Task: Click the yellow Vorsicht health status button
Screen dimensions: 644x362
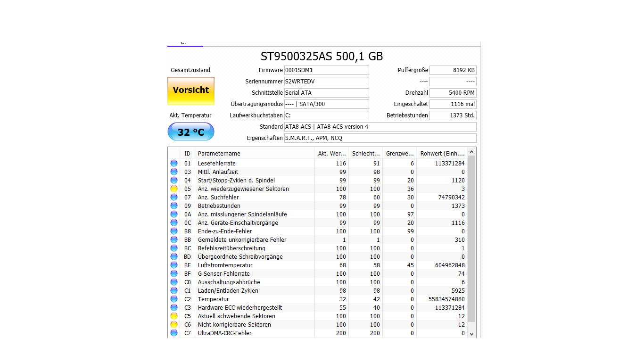Action: click(191, 91)
